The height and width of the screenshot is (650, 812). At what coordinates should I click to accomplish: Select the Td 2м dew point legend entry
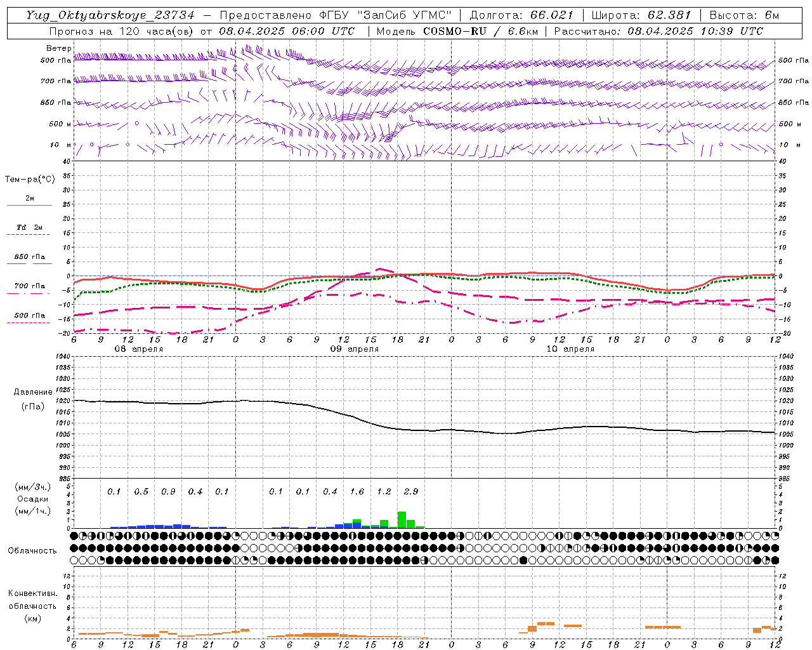[29, 227]
